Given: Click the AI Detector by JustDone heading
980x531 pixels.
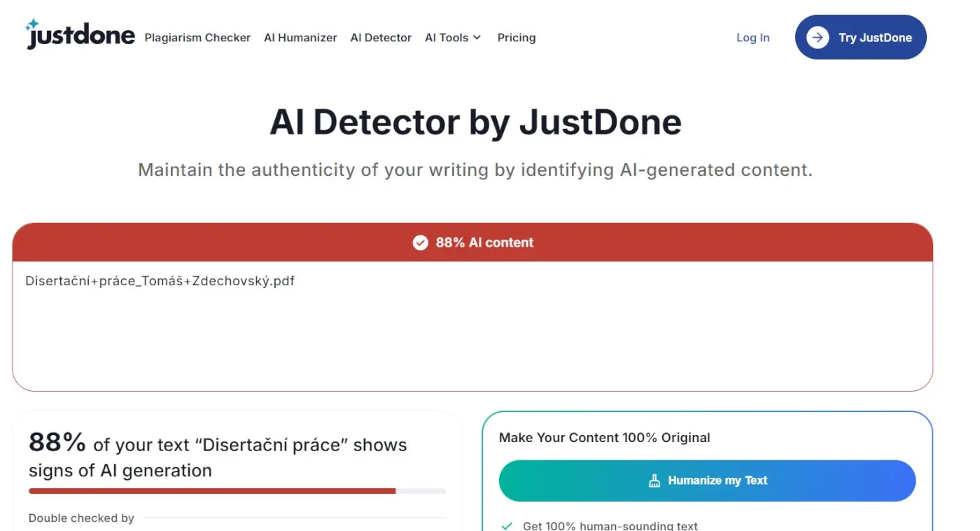Looking at the screenshot, I should (475, 122).
